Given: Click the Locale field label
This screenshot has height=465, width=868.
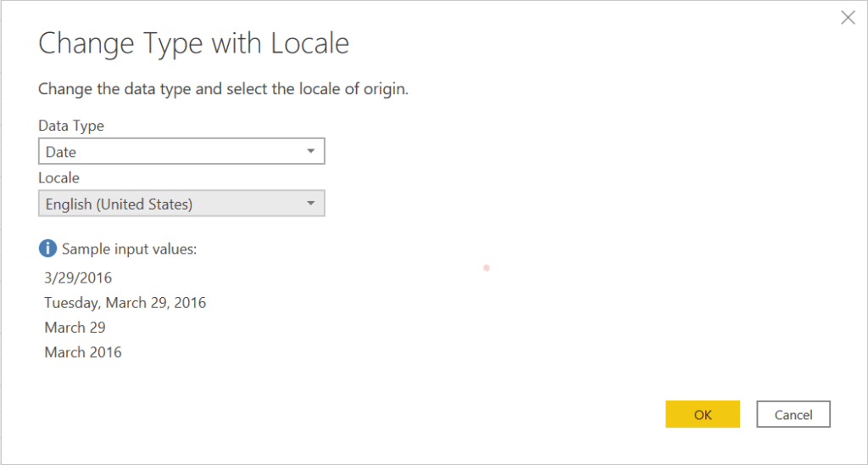Looking at the screenshot, I should tap(58, 178).
